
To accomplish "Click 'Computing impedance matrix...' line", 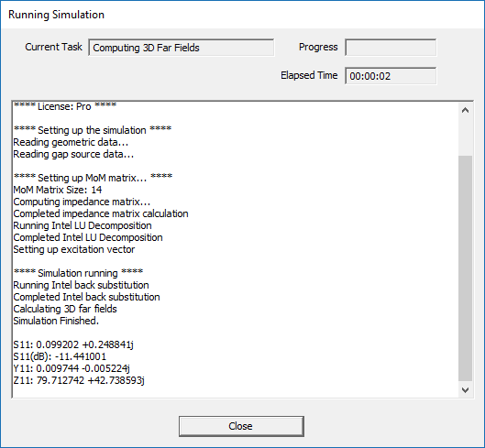I will pos(82,202).
